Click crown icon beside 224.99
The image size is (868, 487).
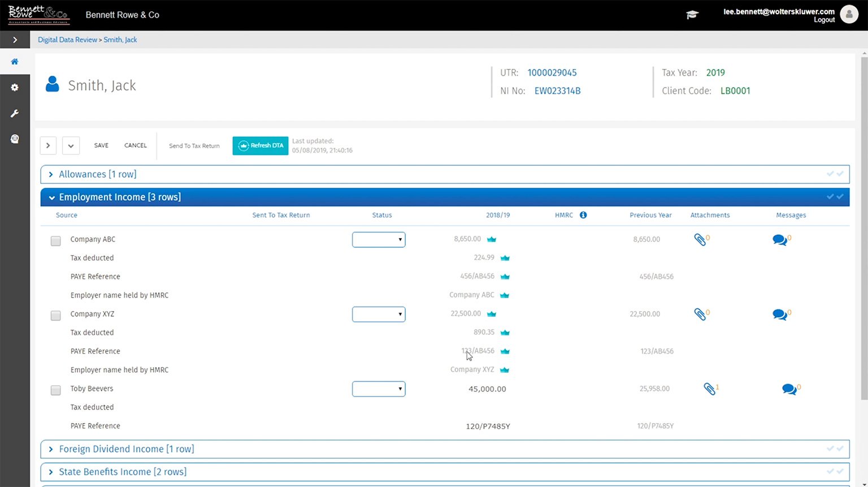click(505, 258)
